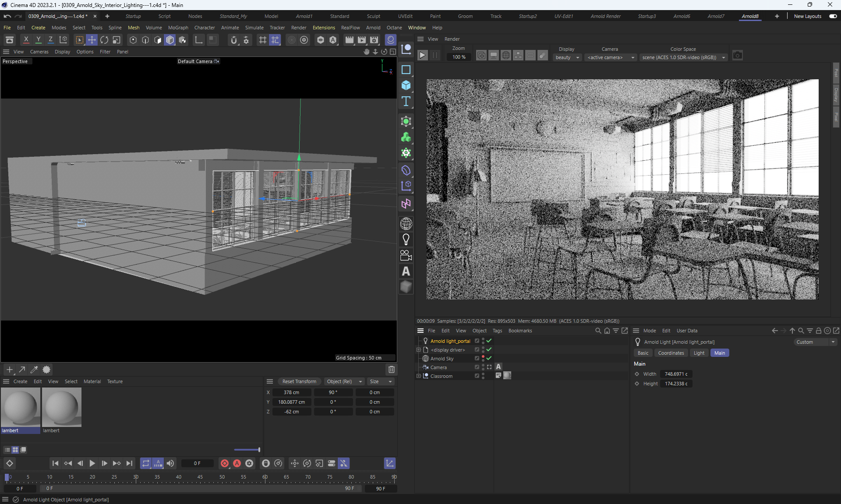Image resolution: width=841 pixels, height=504 pixels.
Task: Open the Display beauty dropdown
Action: pos(567,57)
